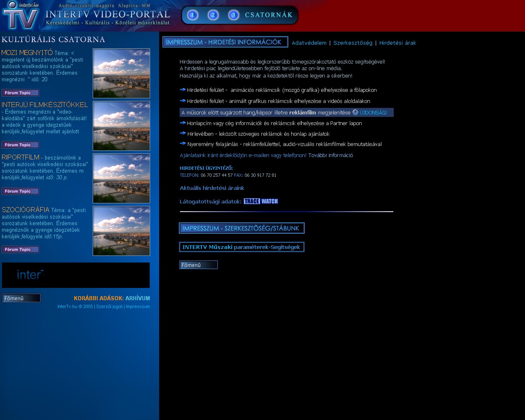The width and height of the screenshot is (525, 420).
Task: Open Aktuális hirdetési áraink link
Action: point(212,188)
